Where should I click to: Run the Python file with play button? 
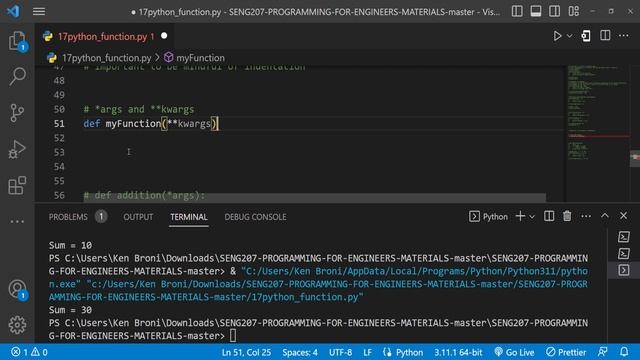tap(557, 36)
